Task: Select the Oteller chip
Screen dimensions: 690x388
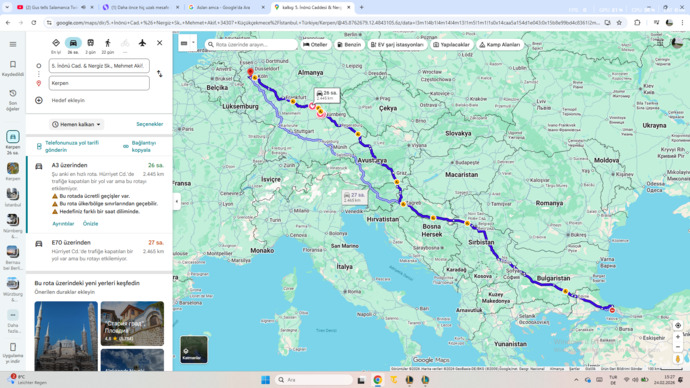Action: [x=315, y=44]
